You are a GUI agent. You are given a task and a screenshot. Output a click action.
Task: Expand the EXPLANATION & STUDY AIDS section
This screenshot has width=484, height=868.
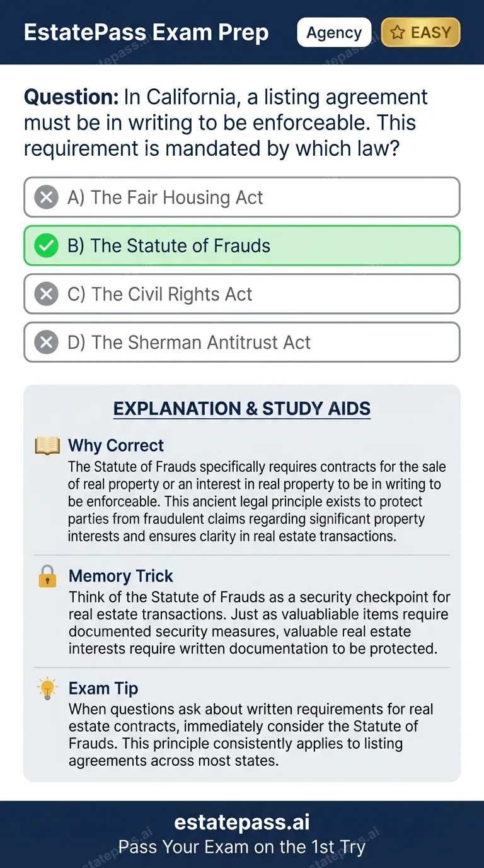point(242,408)
